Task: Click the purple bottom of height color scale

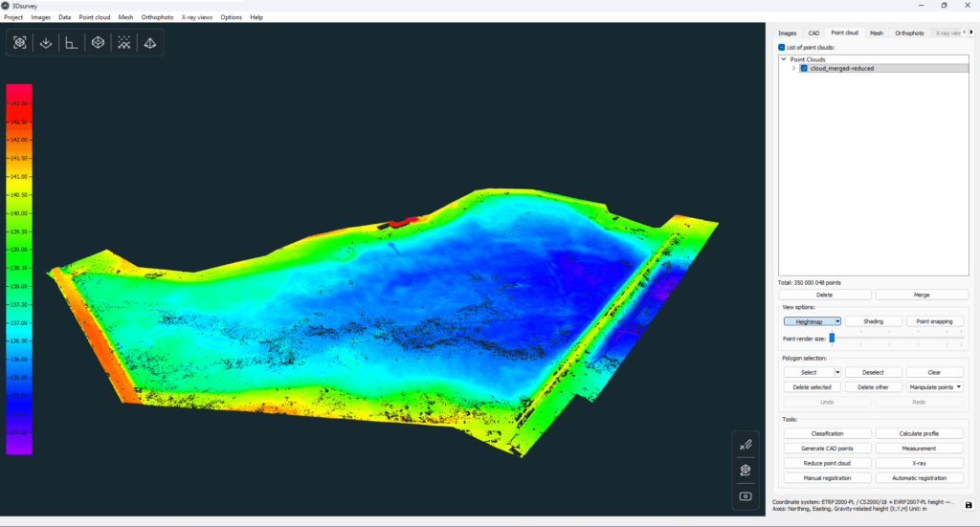Action: 19,446
